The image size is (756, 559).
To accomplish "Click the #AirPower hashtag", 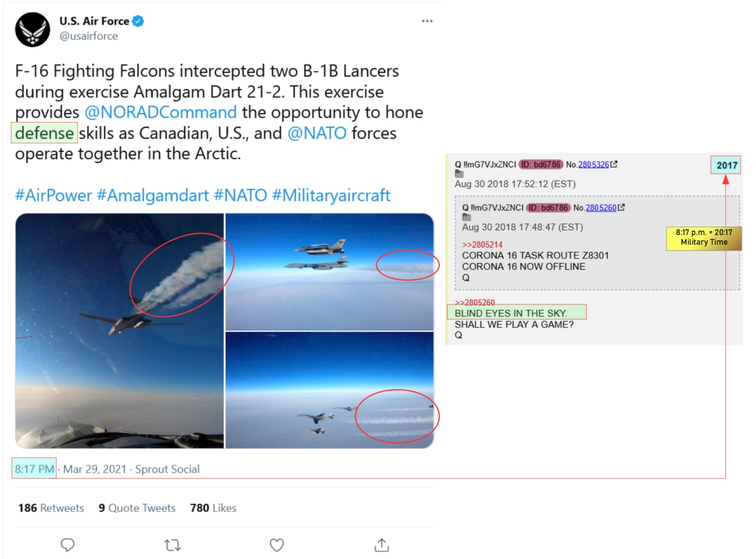I will tap(53, 195).
